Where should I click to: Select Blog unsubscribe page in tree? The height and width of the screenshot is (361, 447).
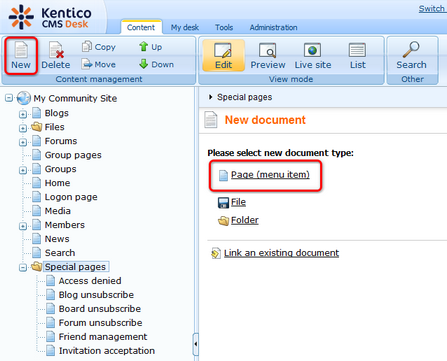tap(96, 295)
